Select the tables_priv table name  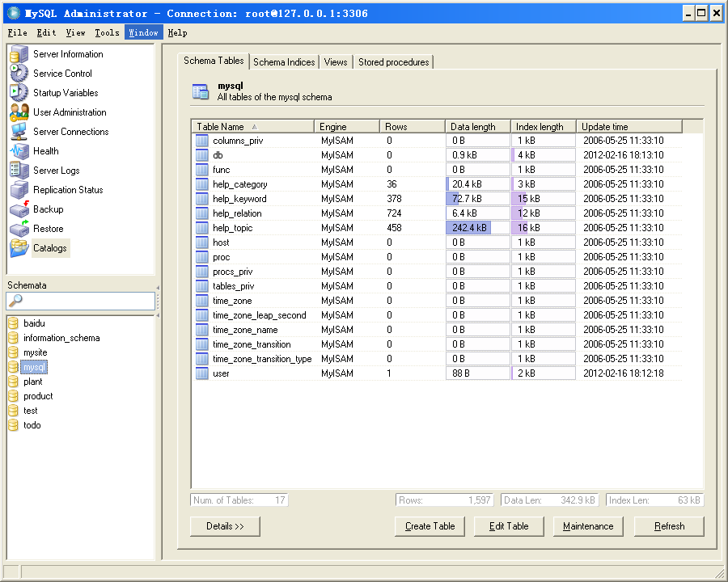coord(234,286)
